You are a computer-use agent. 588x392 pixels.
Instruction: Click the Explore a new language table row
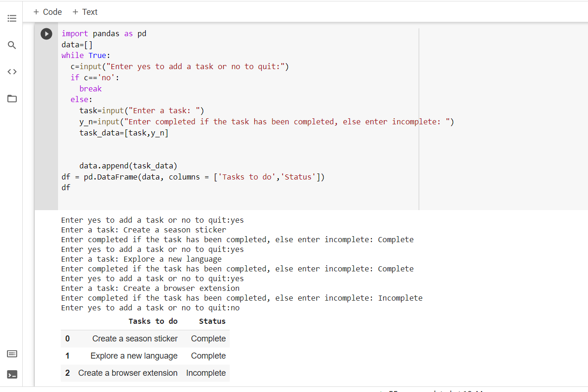(x=134, y=355)
